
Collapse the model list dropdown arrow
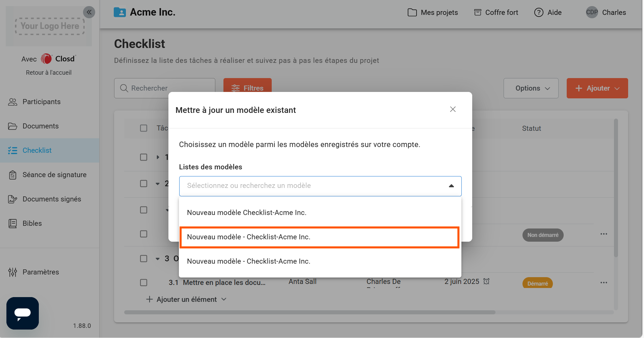(451, 186)
